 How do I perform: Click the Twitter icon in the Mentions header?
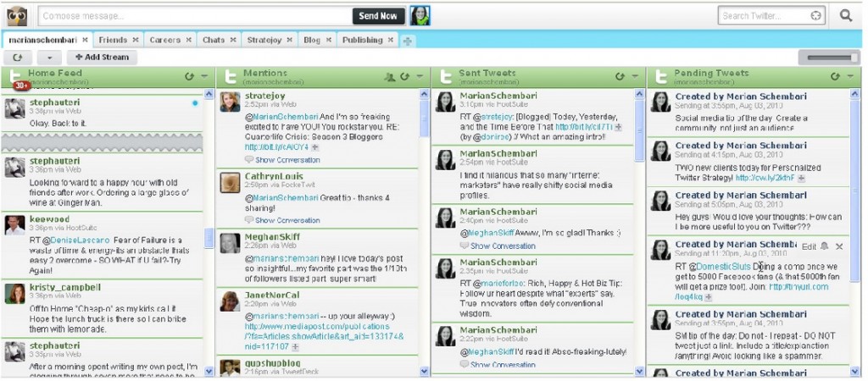point(229,76)
